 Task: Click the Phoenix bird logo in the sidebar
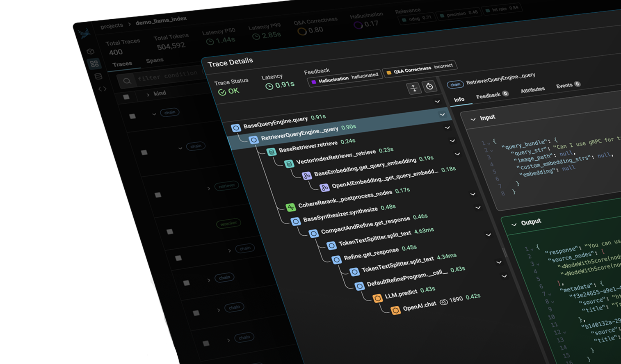point(84,34)
